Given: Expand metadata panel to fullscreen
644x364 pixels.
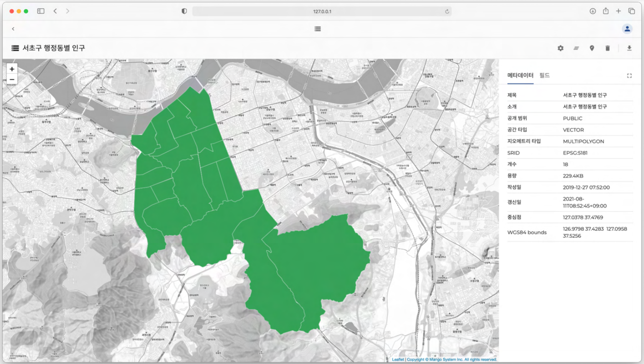Looking at the screenshot, I should 629,76.
